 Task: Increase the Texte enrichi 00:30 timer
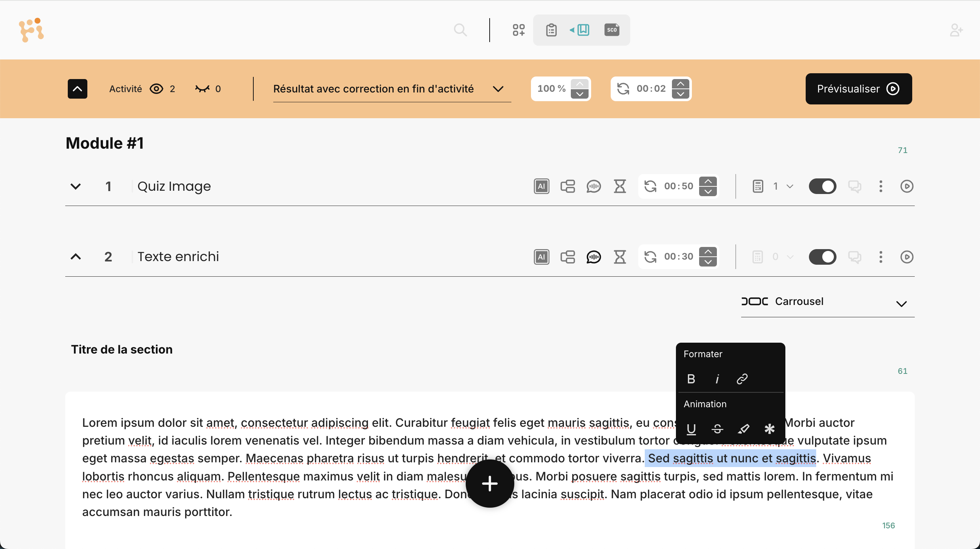pos(708,252)
